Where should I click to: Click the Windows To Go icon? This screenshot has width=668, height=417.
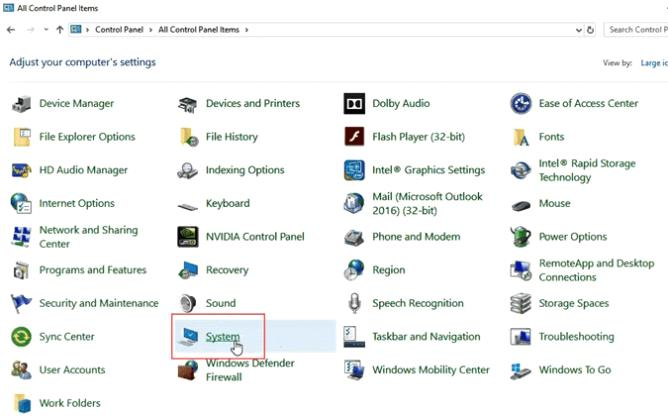(x=521, y=371)
